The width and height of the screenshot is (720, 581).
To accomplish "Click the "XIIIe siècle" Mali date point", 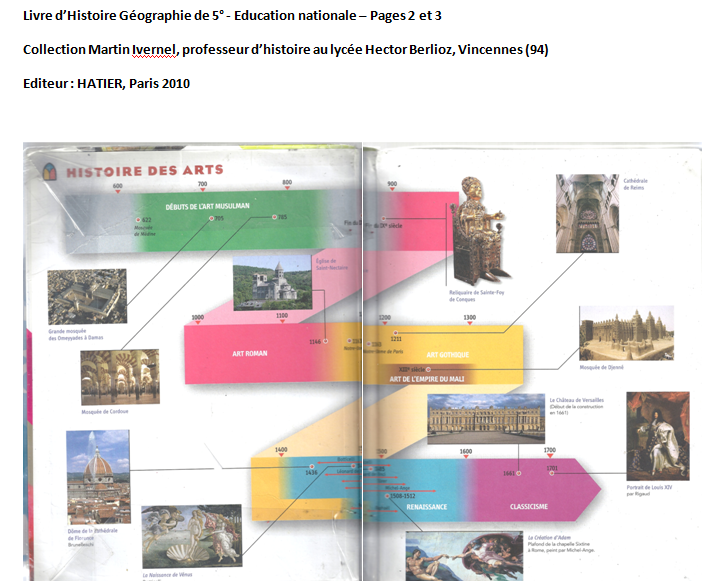I will (428, 369).
